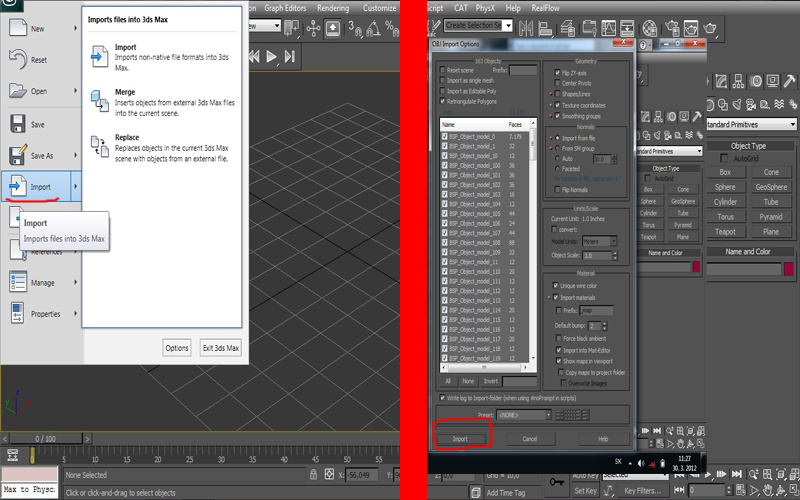Expand the Save As submenu arrow

pos(76,155)
